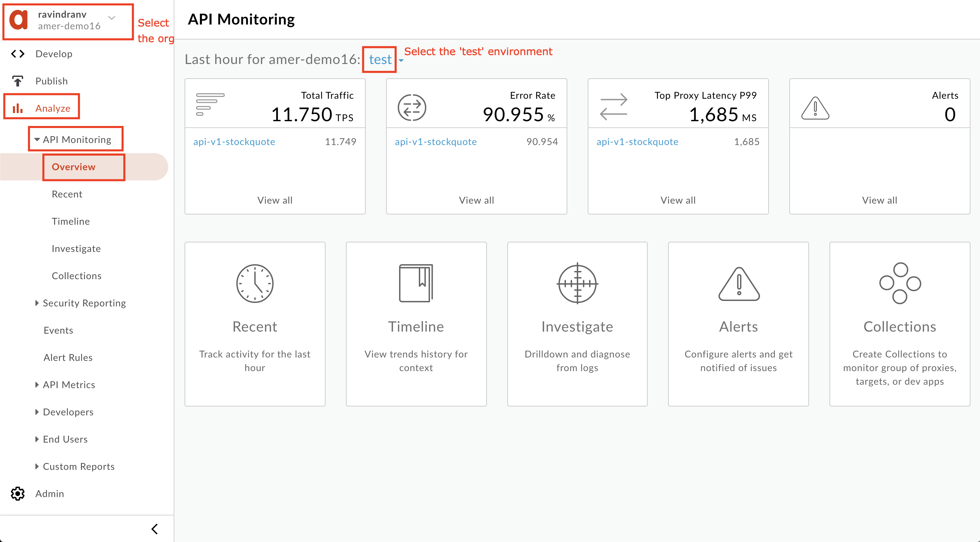The image size is (980, 542).
Task: Open the Admin menu
Action: point(49,494)
